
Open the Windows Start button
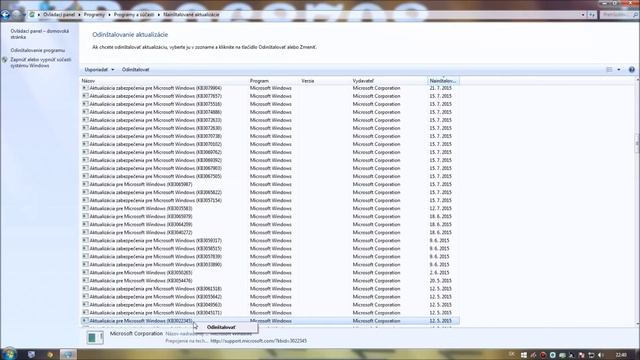click(x=8, y=354)
